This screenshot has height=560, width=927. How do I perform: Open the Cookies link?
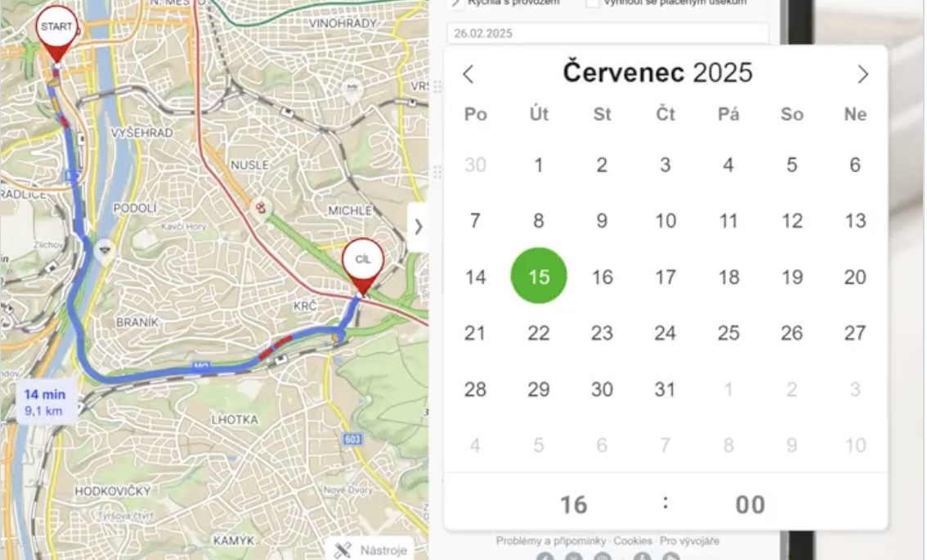[x=633, y=541]
